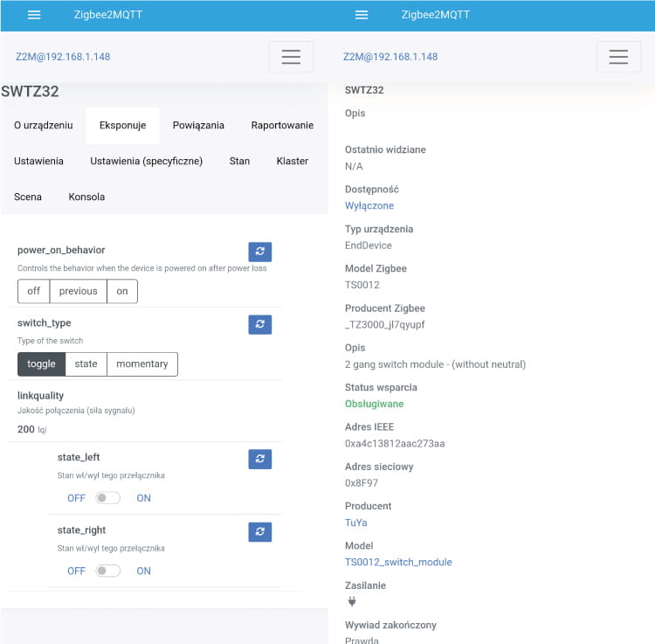Toggle the state_right switch

[x=108, y=571]
